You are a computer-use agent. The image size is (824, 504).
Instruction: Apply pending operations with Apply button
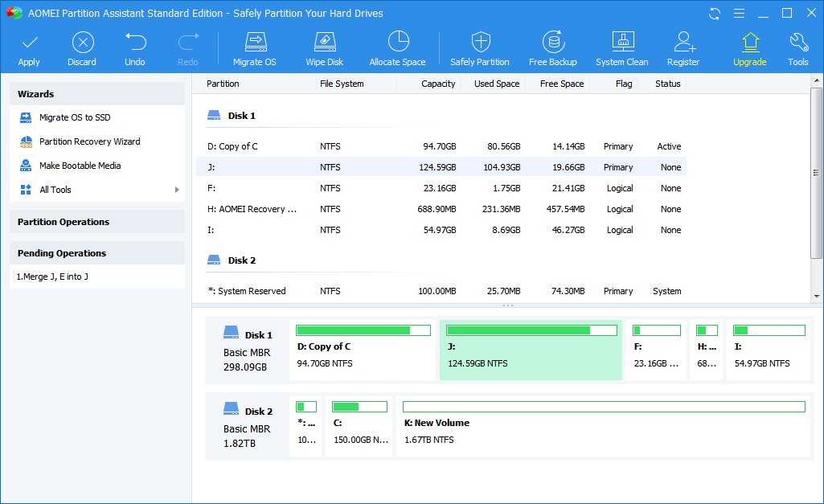click(x=29, y=51)
